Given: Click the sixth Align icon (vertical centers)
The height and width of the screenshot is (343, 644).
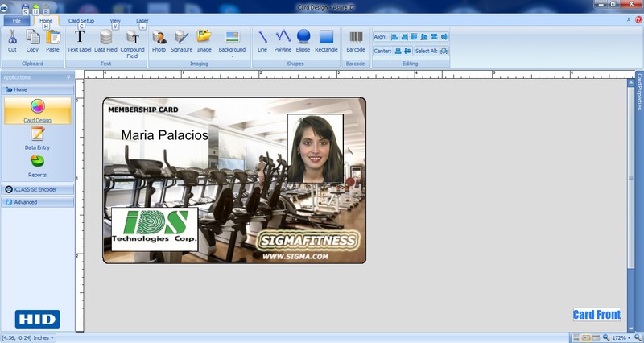Looking at the screenshot, I should 444,36.
